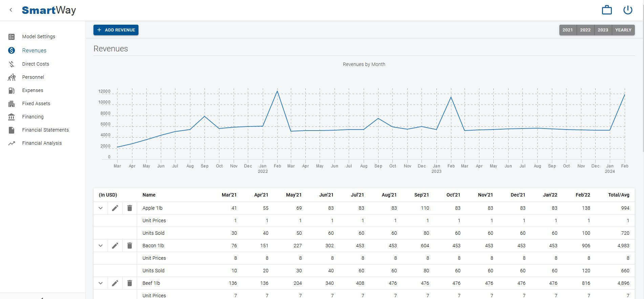Viewport: 644px width, 299px height.
Task: Open the Personnel section
Action: (33, 77)
